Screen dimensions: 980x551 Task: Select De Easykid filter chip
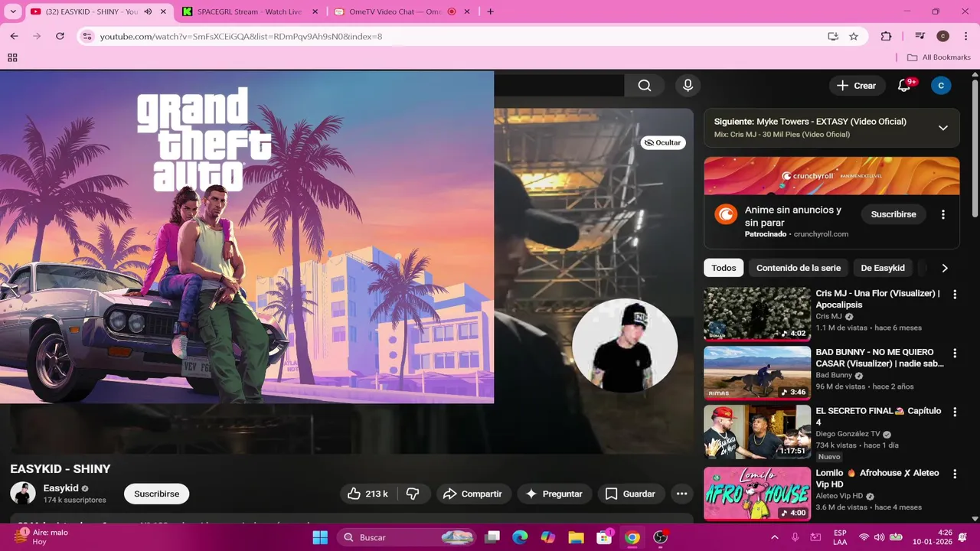point(883,268)
